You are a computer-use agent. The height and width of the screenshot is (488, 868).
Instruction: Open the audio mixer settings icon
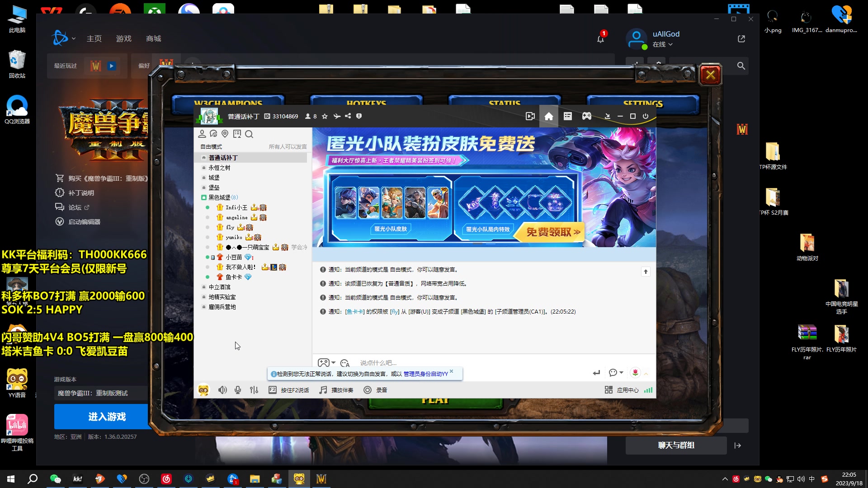254,390
